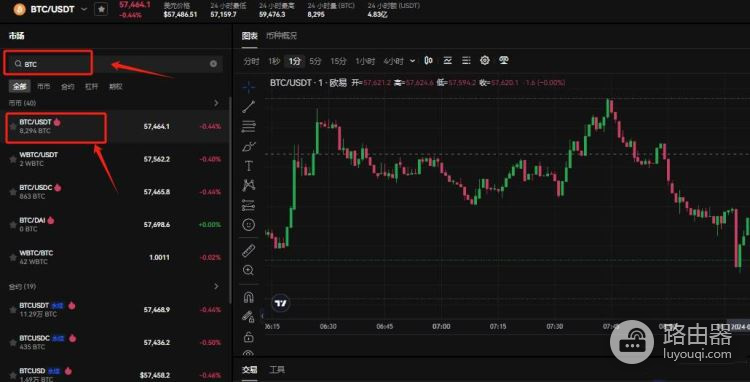Favorite the WBTC/USDT pair
This screenshot has height=382, width=750.
[13, 159]
